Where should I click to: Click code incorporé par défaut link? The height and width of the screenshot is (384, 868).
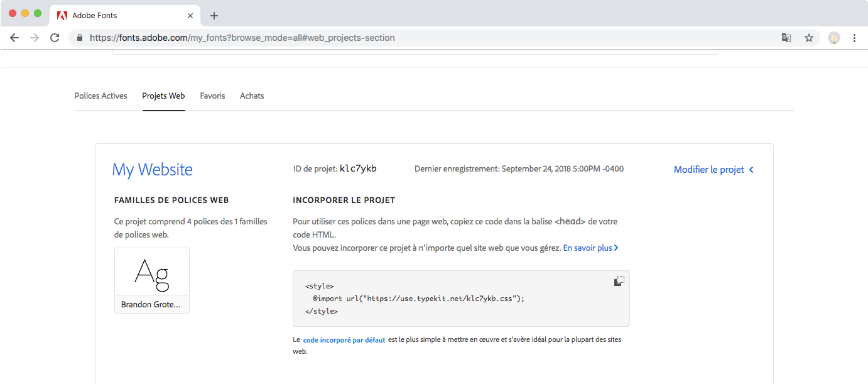click(x=344, y=340)
